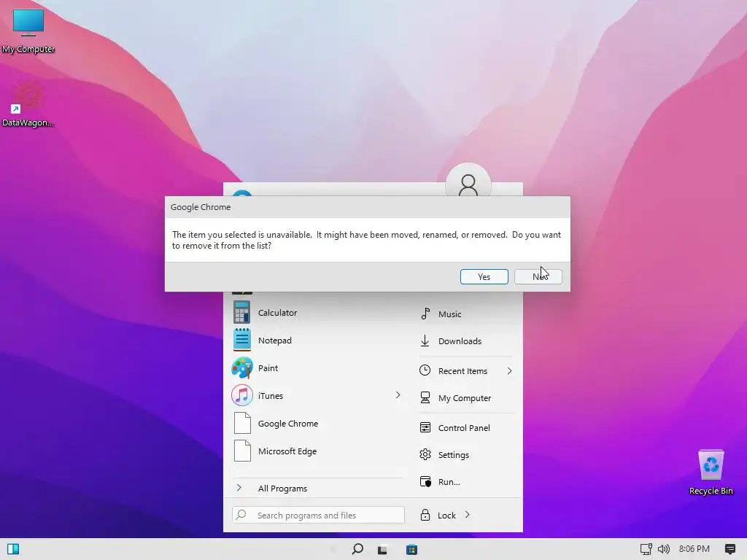The width and height of the screenshot is (747, 560).
Task: Select the Control Panel entry
Action: click(465, 427)
